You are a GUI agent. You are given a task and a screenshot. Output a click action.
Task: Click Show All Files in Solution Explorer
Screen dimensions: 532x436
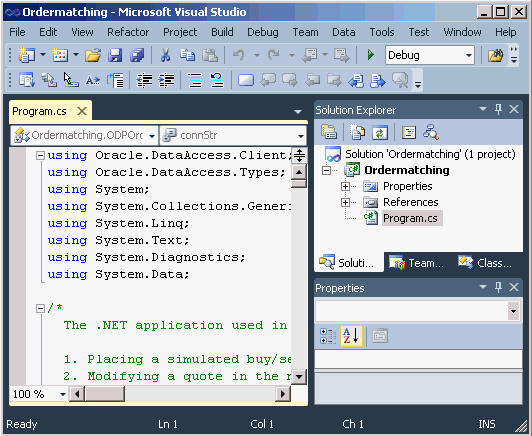click(357, 132)
